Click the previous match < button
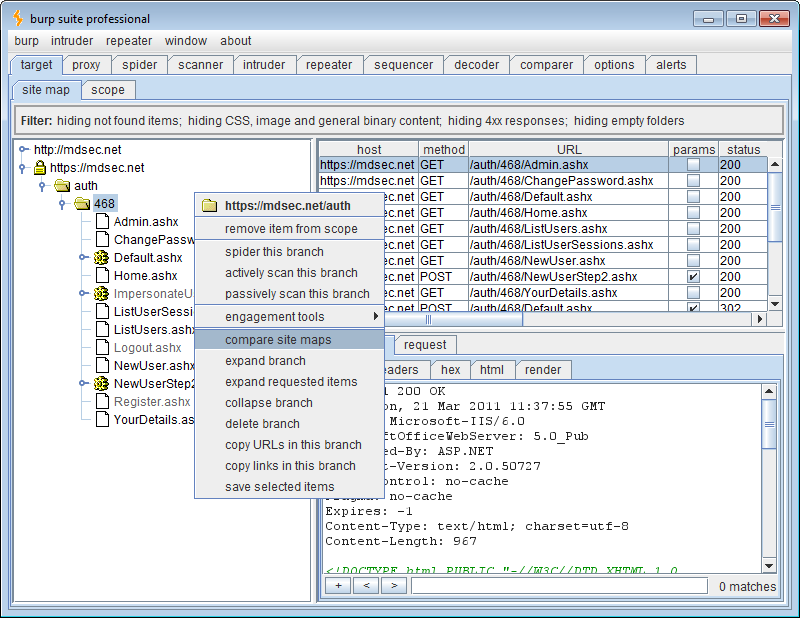The width and height of the screenshot is (800, 618). [x=366, y=585]
